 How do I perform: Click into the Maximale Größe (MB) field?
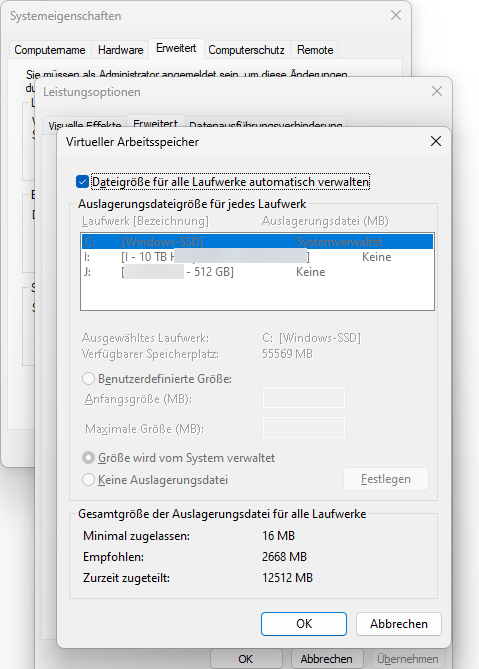304,428
